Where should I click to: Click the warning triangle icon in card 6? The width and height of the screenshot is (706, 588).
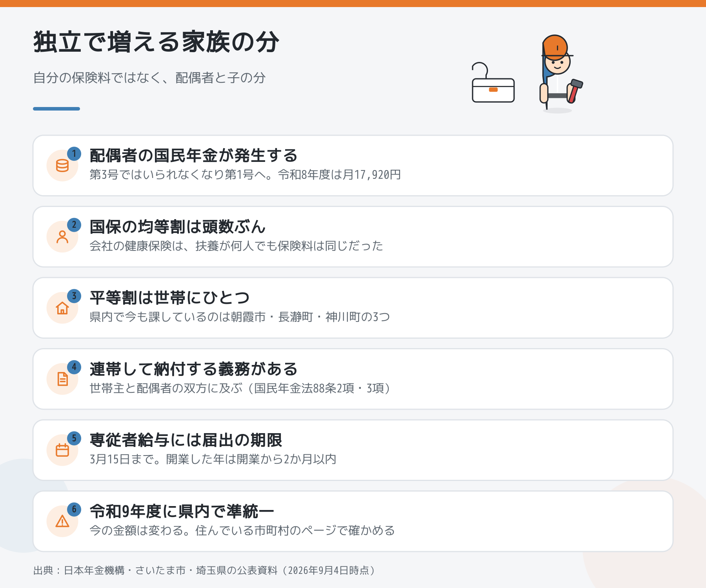pyautogui.click(x=62, y=521)
